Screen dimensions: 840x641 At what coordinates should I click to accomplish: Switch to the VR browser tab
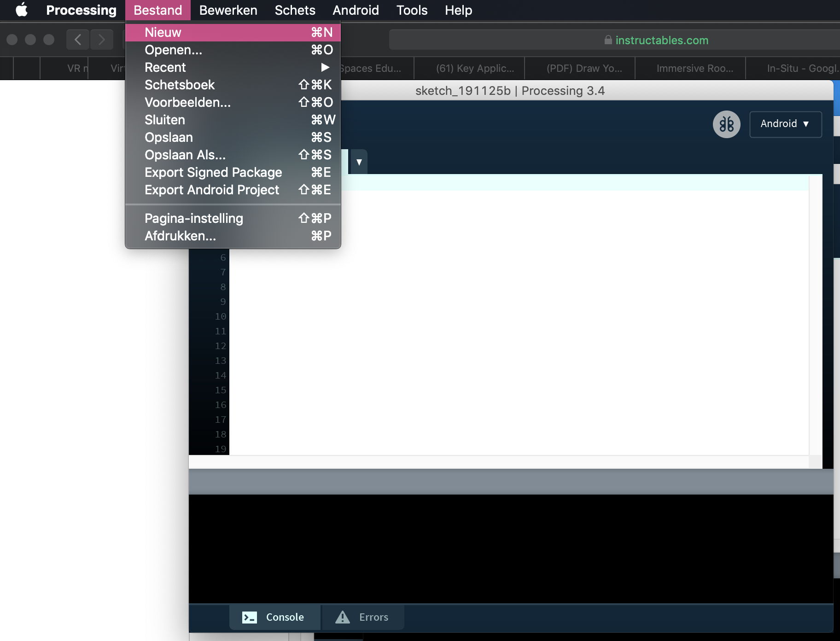tap(64, 68)
